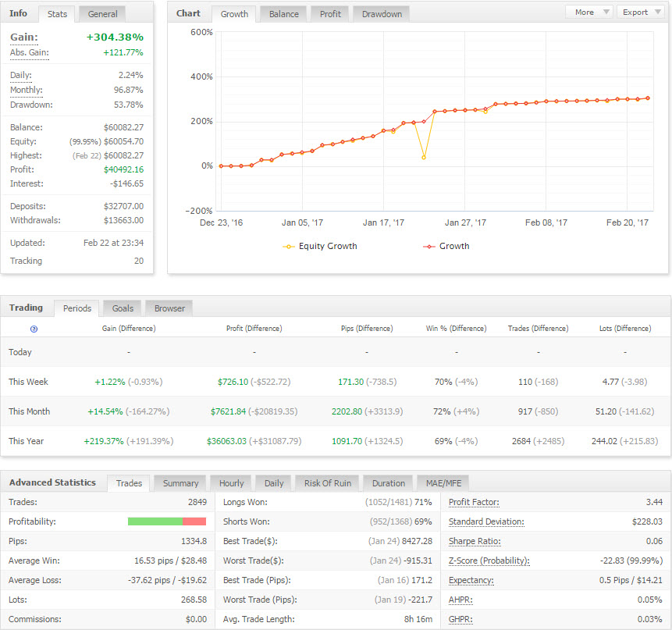Click the Gain label link
Image resolution: width=672 pixels, height=630 pixels.
[x=23, y=37]
